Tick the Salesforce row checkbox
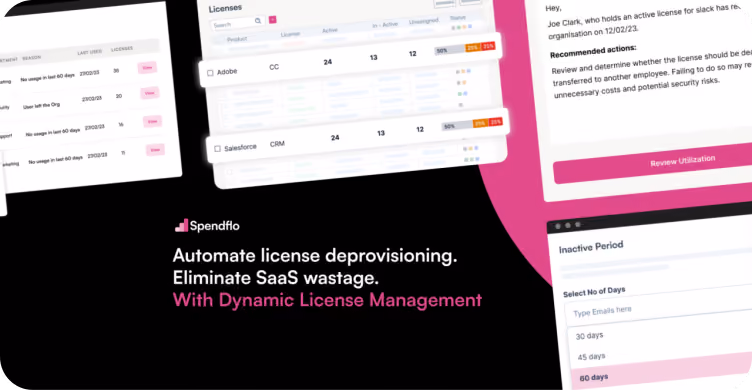The width and height of the screenshot is (753, 390). [217, 149]
